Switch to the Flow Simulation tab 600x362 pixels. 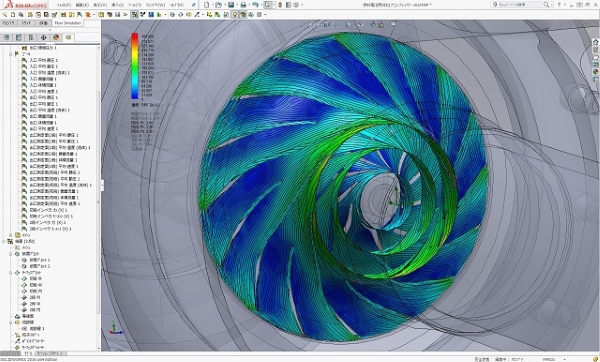click(68, 23)
